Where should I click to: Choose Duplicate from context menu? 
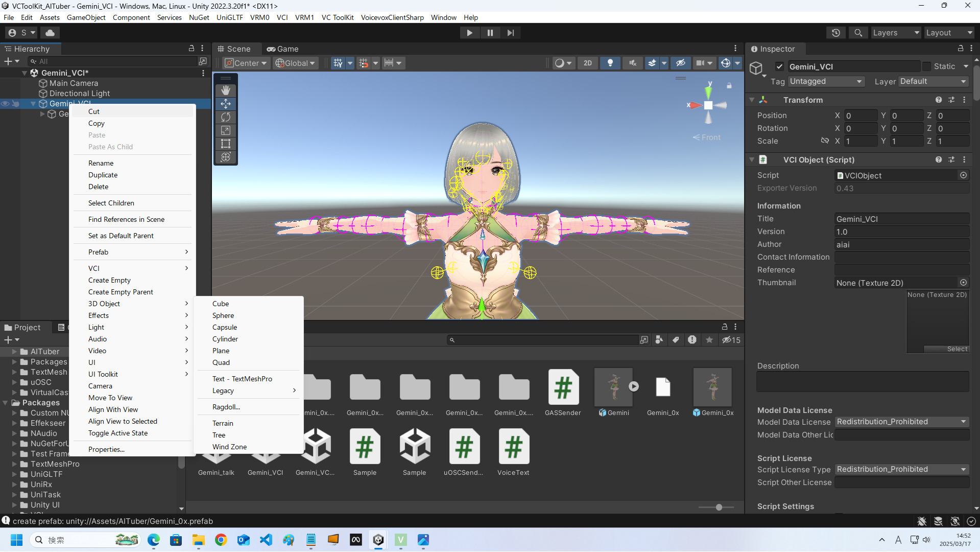tap(103, 175)
